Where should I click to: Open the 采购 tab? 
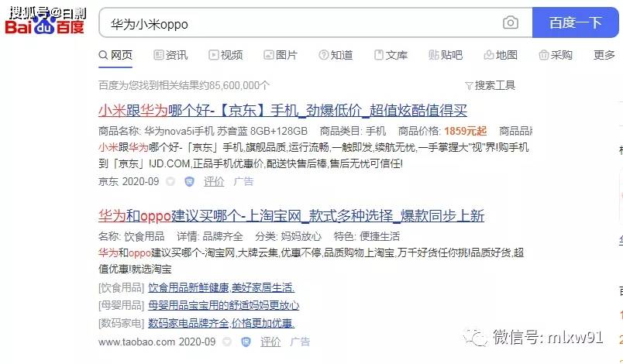coord(556,55)
